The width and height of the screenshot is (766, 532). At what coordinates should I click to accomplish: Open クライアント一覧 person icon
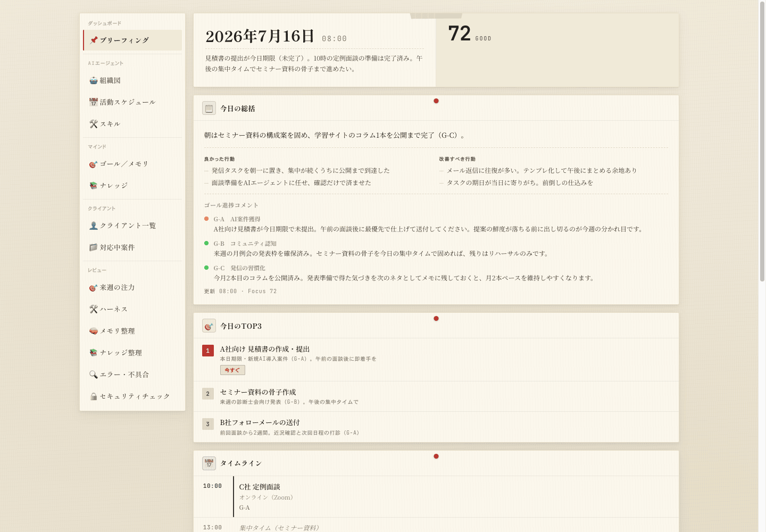94,226
